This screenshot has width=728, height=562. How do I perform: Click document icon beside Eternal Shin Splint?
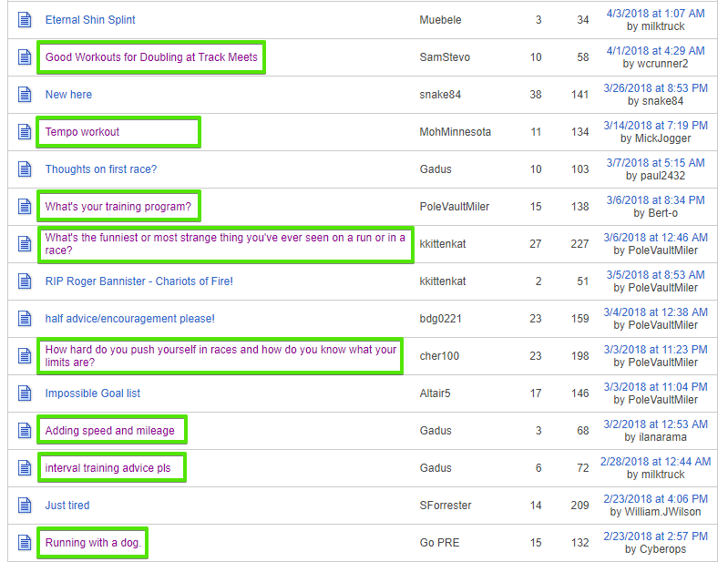pos(25,20)
